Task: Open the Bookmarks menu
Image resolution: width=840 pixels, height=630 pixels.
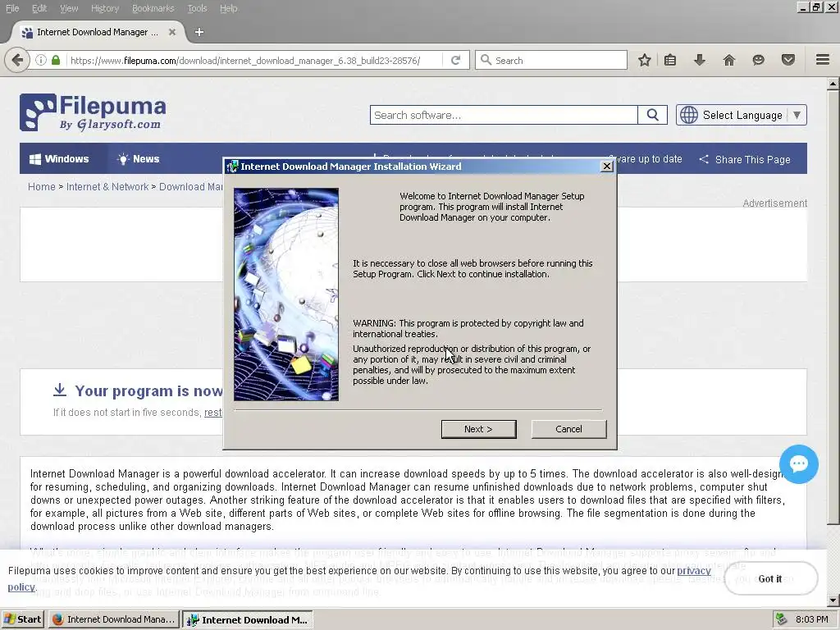Action: tap(153, 8)
